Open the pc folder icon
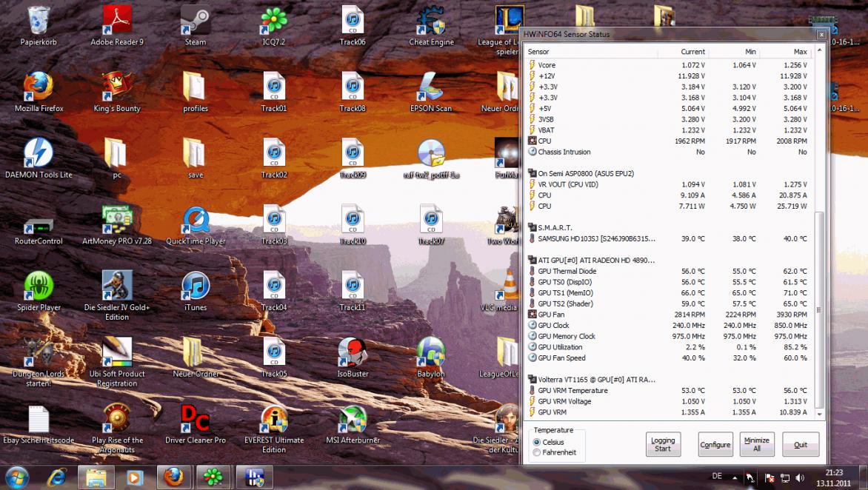 pyautogui.click(x=117, y=158)
